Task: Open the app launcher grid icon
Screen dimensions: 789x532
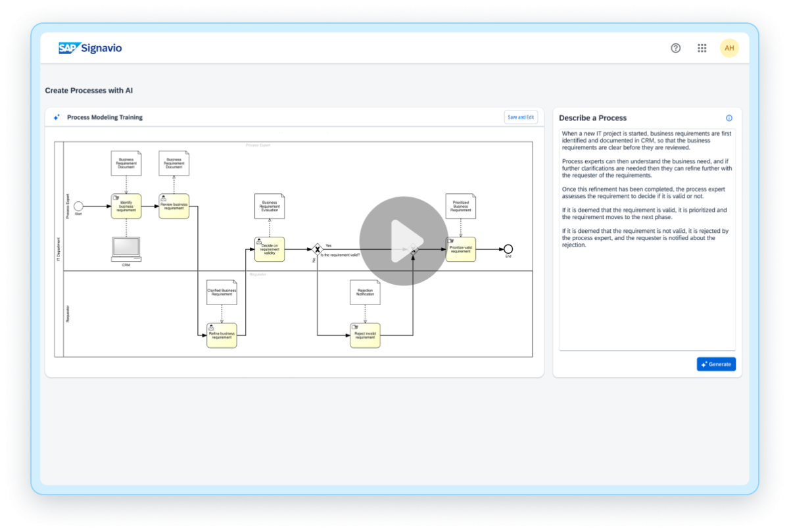Action: [702, 47]
